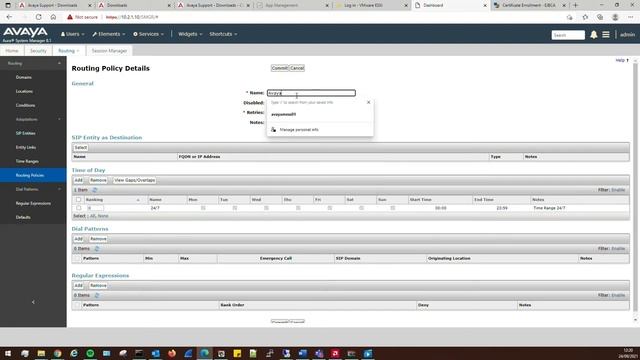Image resolution: width=640 pixels, height=360 pixels.
Task: Open the browser tab actions icon
Action: point(8,5)
